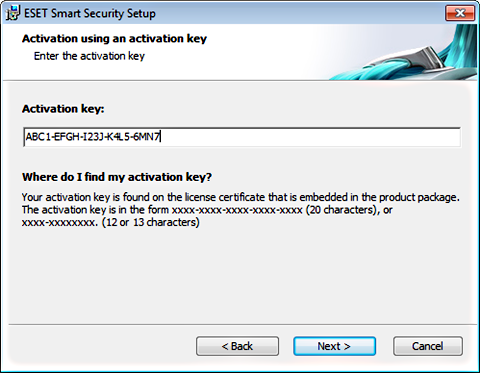Click the 'ESET Smart Security Setup' title text
The height and width of the screenshot is (373, 480).
(x=90, y=14)
